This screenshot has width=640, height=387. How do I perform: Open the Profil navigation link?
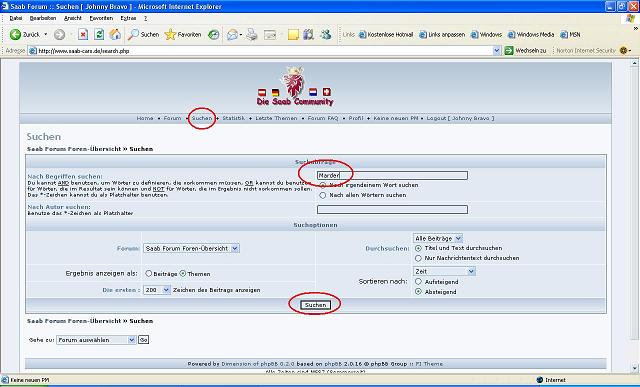click(356, 118)
